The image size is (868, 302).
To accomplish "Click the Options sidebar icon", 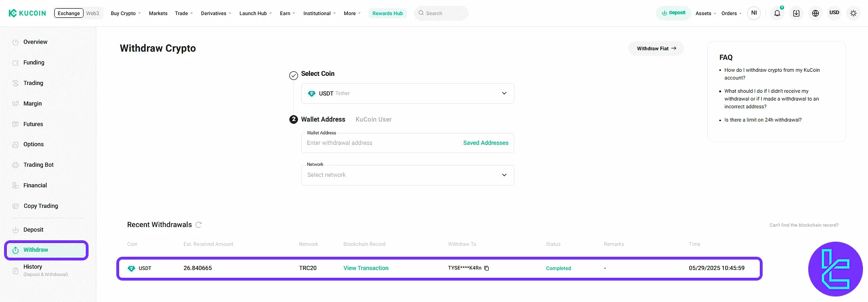I will pyautogui.click(x=16, y=144).
